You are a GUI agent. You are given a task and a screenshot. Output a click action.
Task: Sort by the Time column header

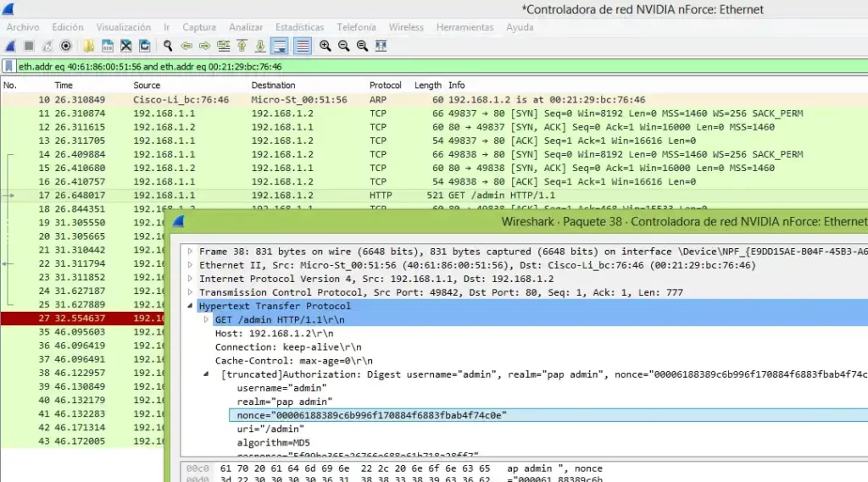(64, 86)
